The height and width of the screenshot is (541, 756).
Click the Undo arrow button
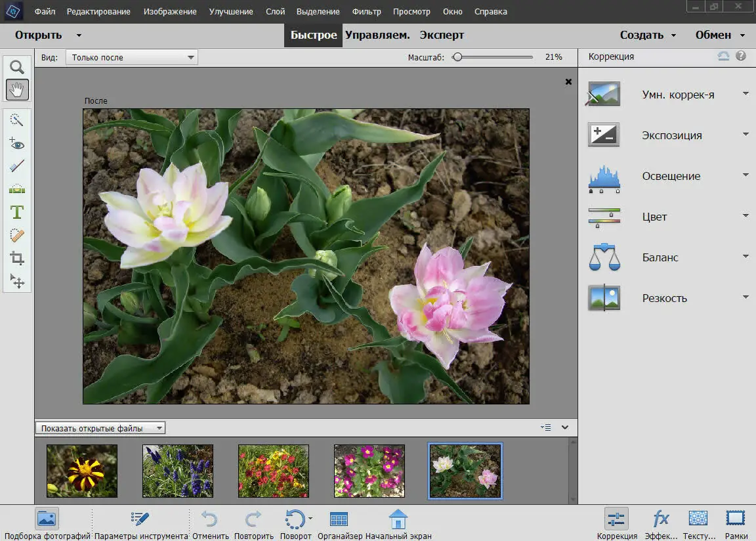(210, 520)
